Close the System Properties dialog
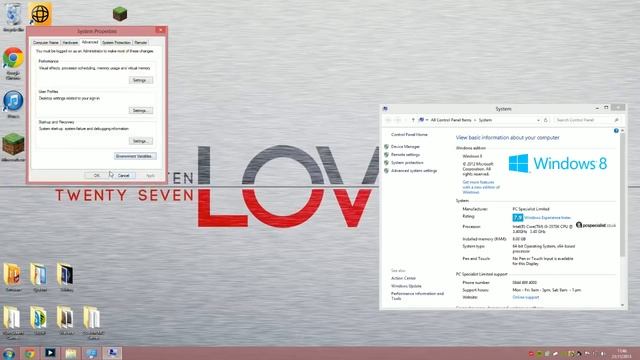The width and height of the screenshot is (640, 360). pyautogui.click(x=161, y=30)
